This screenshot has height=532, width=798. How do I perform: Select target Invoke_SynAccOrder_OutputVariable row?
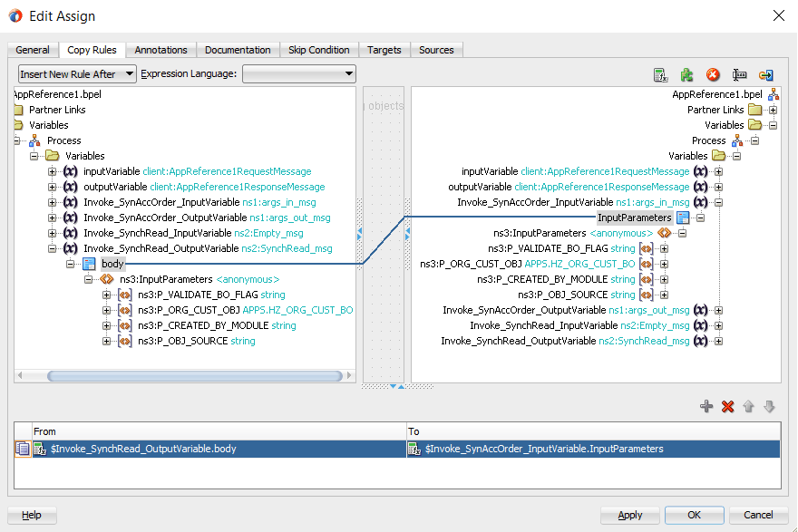tap(566, 310)
